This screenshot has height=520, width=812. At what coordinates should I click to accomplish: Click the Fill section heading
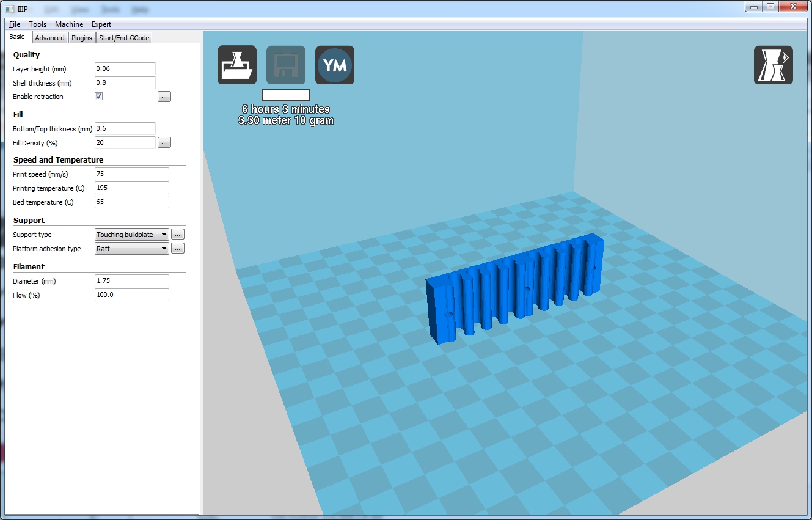pyautogui.click(x=18, y=115)
